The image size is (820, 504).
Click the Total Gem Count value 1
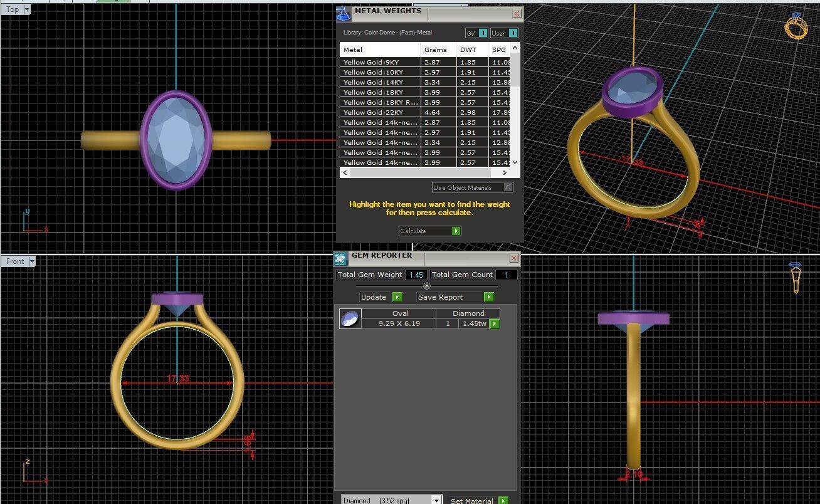click(507, 275)
